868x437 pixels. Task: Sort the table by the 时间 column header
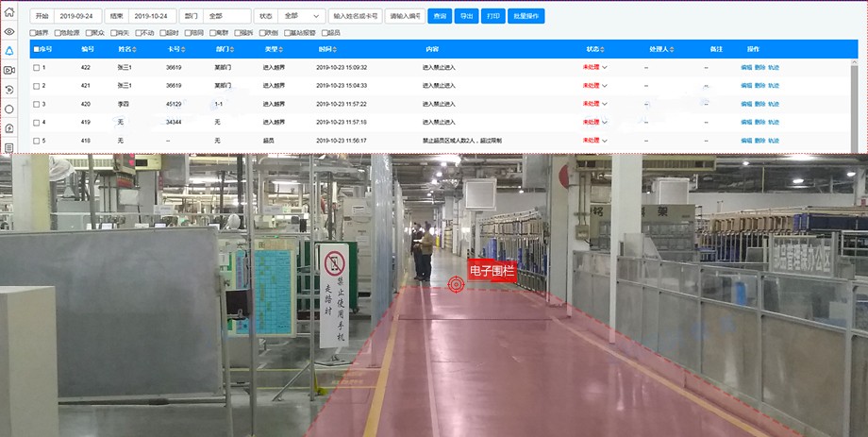click(325, 48)
